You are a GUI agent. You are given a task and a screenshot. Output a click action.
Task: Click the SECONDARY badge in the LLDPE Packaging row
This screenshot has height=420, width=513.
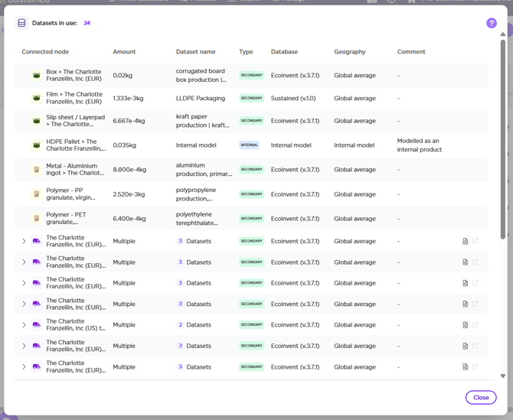pyautogui.click(x=251, y=98)
